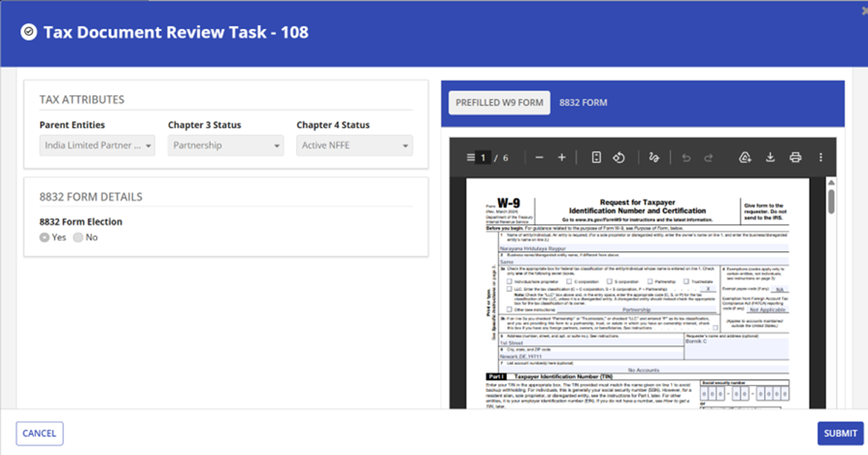Click the requester's name field on W-9

(x=737, y=349)
